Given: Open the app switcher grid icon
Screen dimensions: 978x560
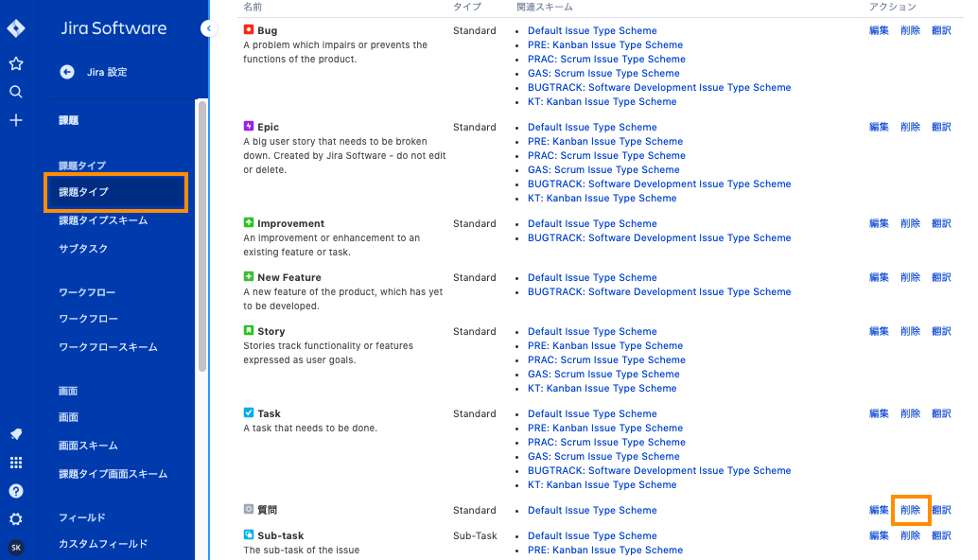Looking at the screenshot, I should click(x=16, y=463).
